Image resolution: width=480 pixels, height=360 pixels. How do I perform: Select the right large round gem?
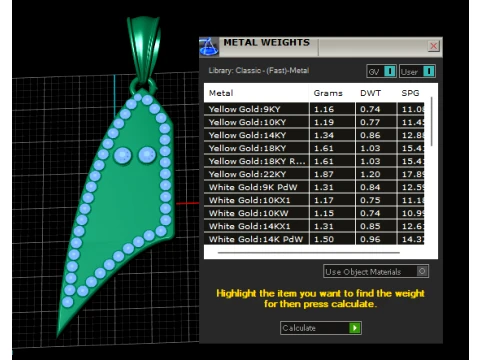click(x=147, y=155)
